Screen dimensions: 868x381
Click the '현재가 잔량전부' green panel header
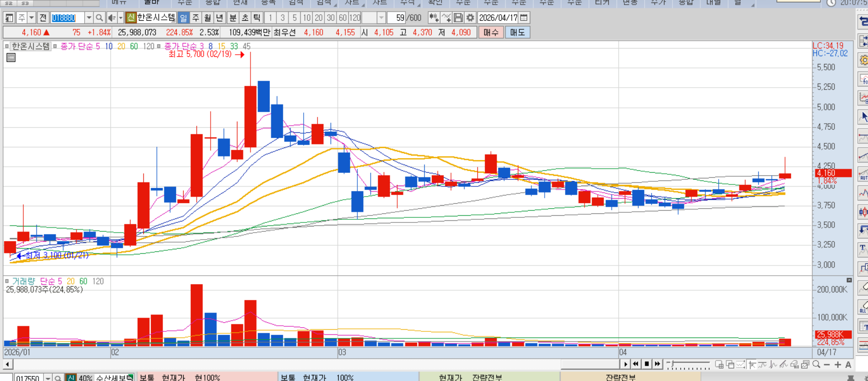490,377
